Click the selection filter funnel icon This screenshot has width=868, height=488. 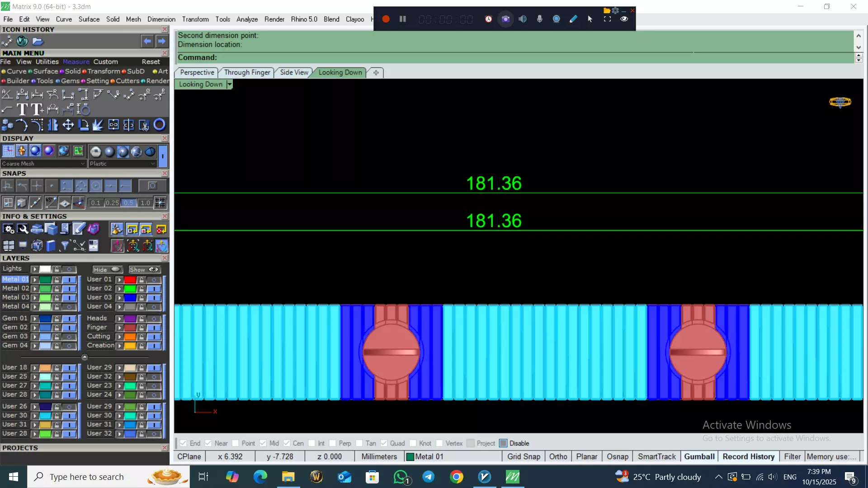(65, 245)
